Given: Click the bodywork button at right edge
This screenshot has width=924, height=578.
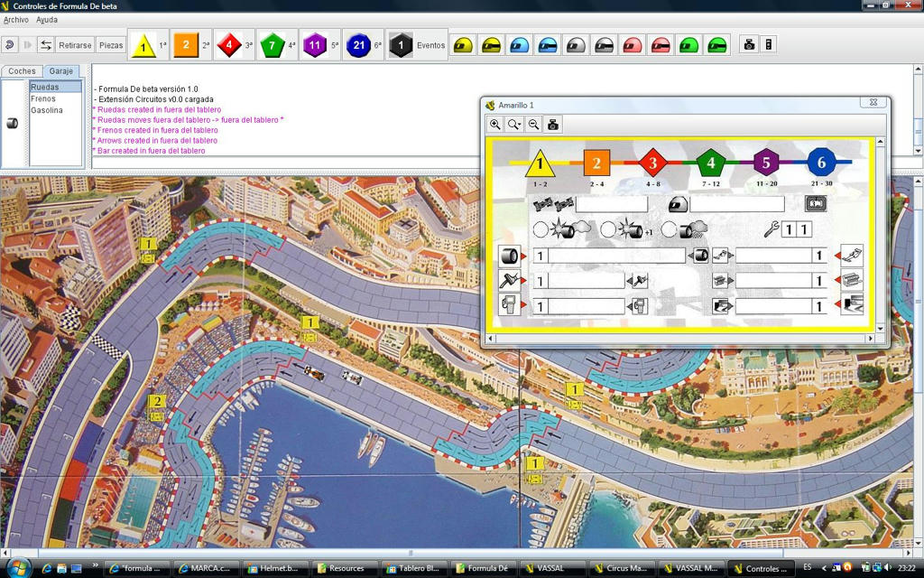Looking at the screenshot, I should tap(852, 256).
